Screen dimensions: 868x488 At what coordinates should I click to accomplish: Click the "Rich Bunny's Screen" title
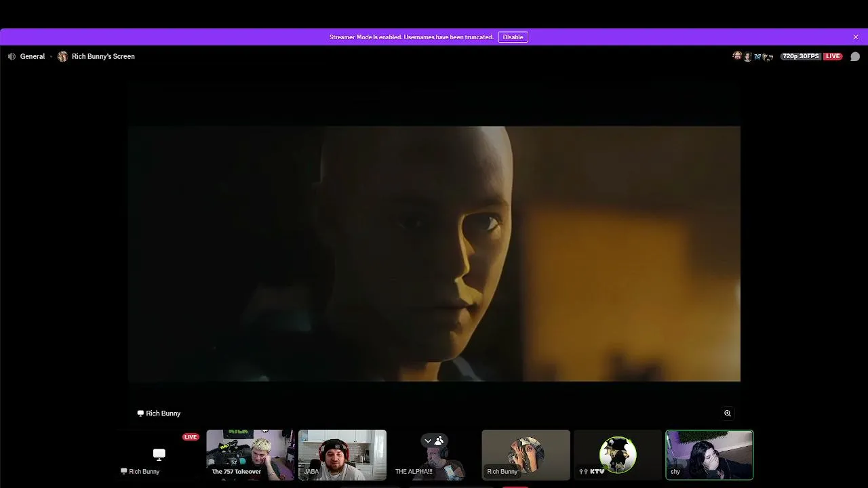coord(103,56)
